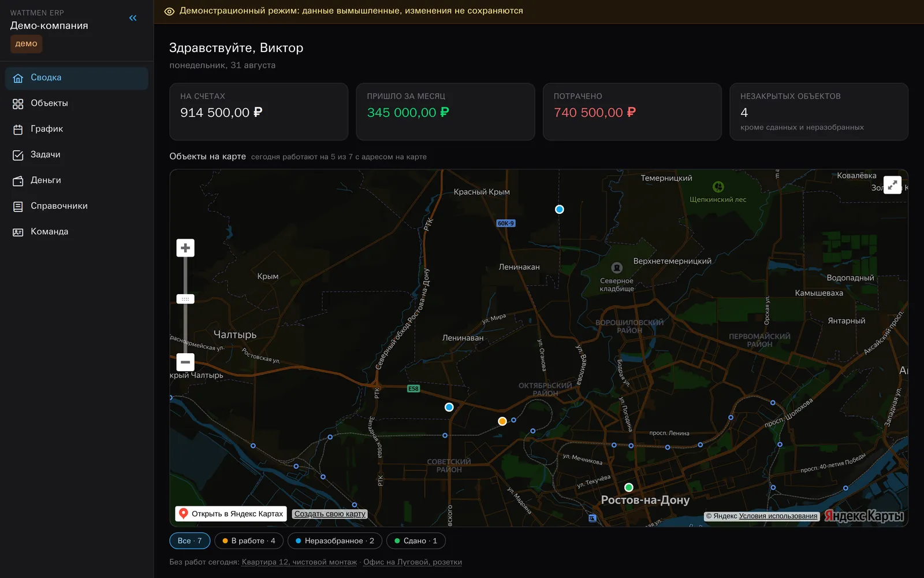
Task: Select the orange object marker on map
Action: click(502, 421)
